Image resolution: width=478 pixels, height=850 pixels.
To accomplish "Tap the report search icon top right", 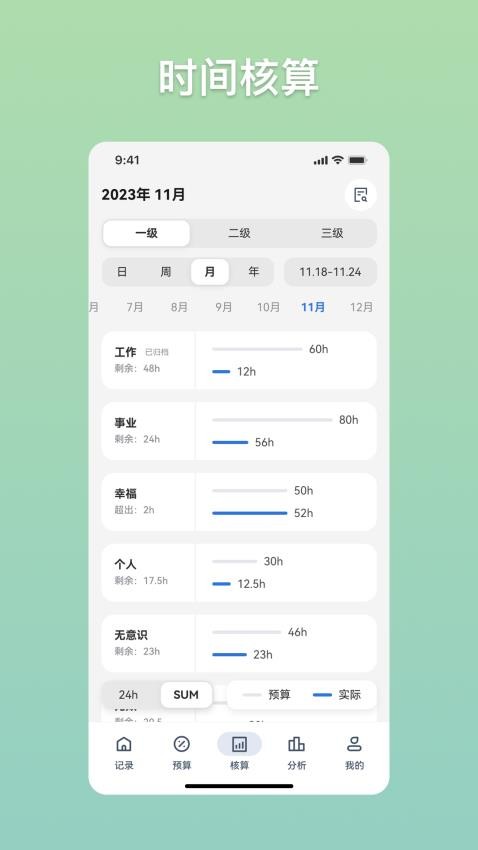I will click(361, 195).
